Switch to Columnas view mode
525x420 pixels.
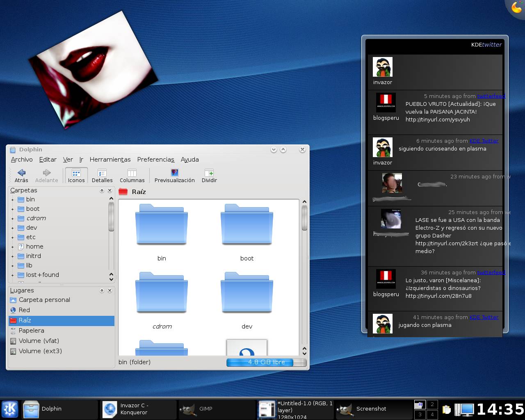click(x=132, y=176)
